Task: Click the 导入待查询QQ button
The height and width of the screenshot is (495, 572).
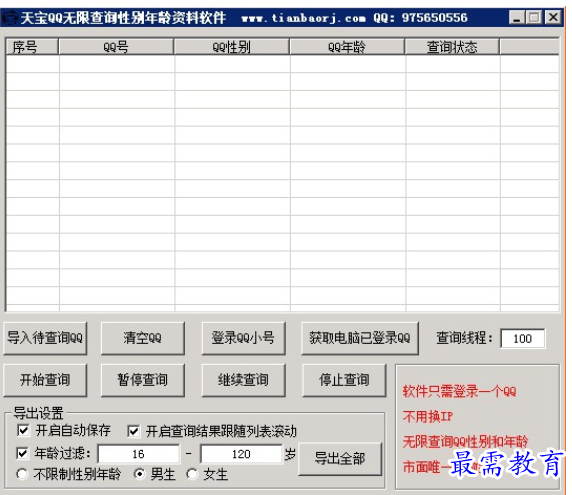Action: tap(45, 338)
